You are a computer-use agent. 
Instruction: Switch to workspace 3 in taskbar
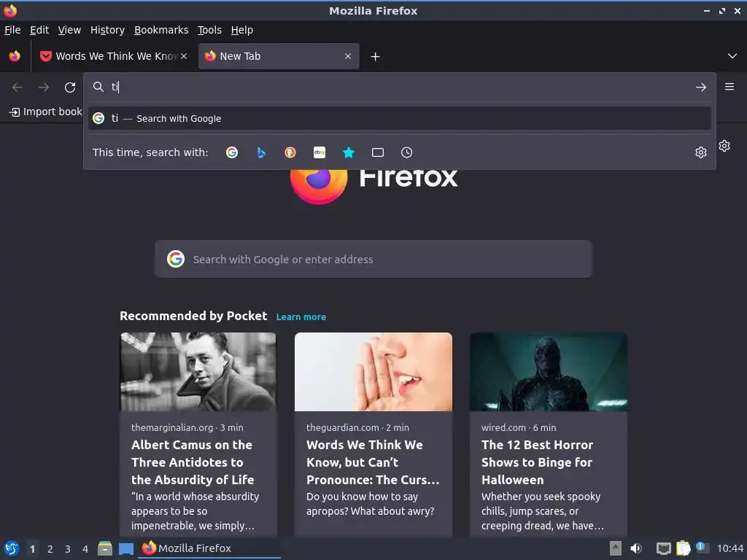point(68,549)
